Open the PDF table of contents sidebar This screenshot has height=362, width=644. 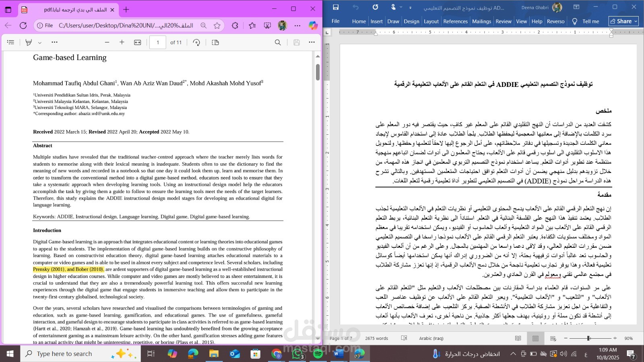11,42
